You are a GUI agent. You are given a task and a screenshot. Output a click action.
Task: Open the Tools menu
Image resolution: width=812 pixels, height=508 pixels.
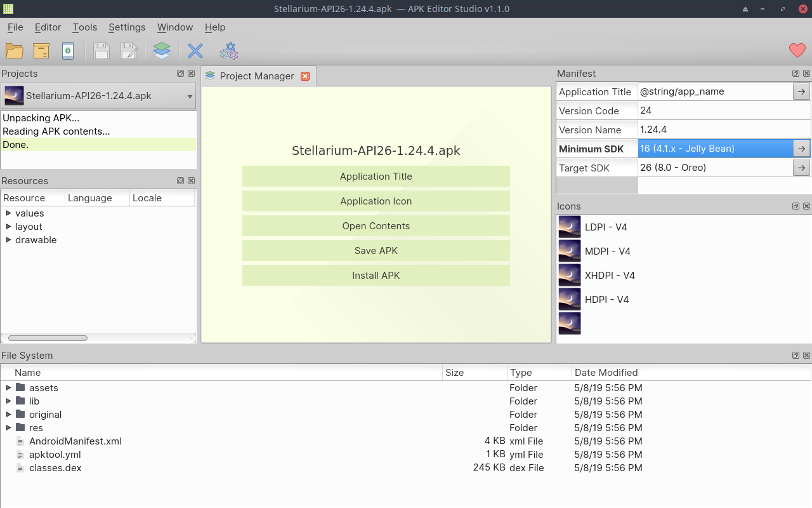click(x=85, y=27)
